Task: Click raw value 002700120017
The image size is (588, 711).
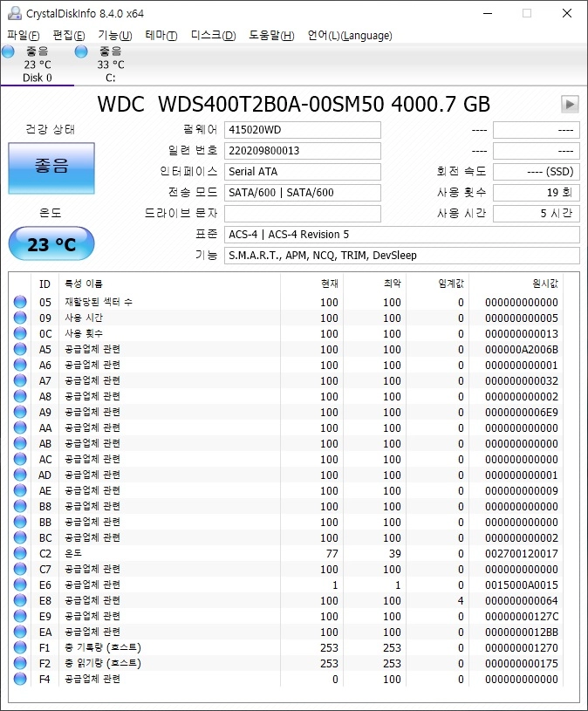Action: [x=522, y=553]
